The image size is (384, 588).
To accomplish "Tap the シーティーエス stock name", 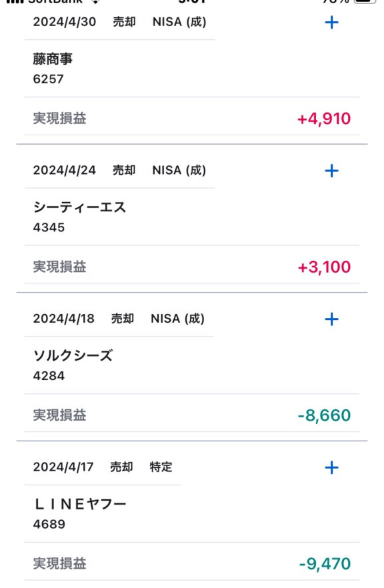I will (x=79, y=207).
